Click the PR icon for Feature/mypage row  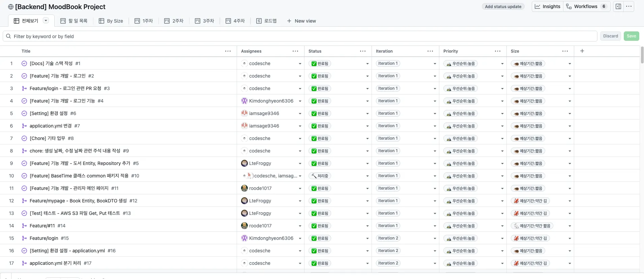[24, 201]
